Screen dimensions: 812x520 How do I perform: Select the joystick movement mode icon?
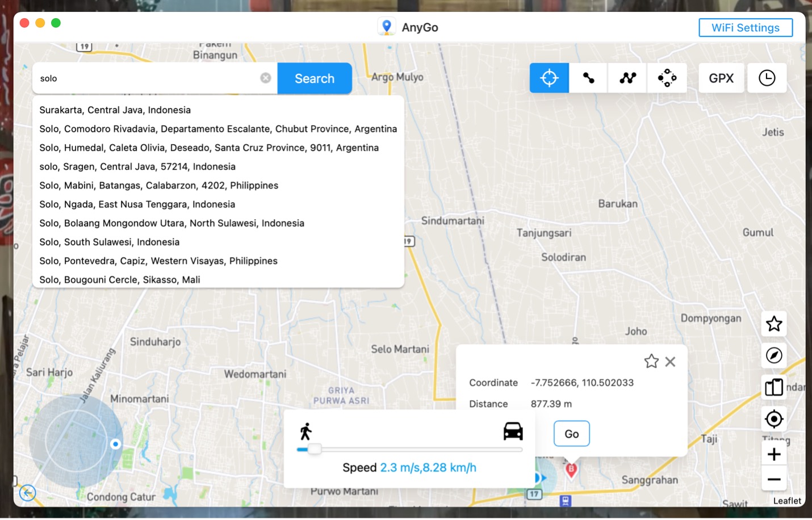tap(667, 78)
